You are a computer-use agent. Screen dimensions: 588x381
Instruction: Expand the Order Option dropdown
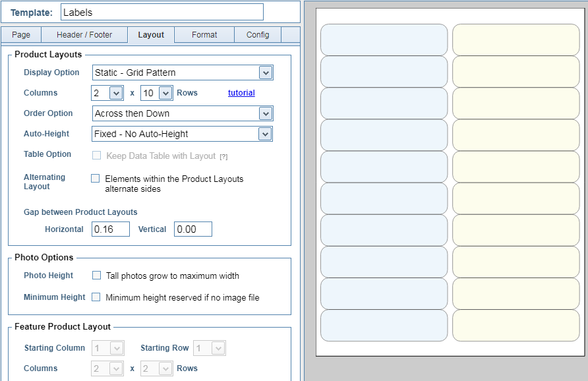click(x=183, y=113)
